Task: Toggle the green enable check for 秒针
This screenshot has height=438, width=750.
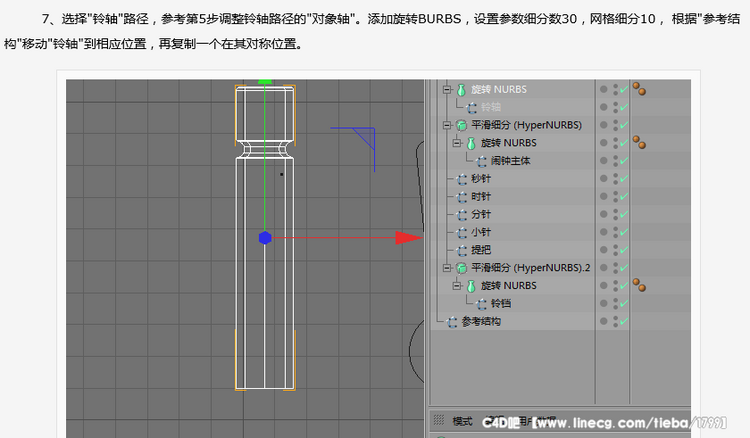Action: coord(624,179)
